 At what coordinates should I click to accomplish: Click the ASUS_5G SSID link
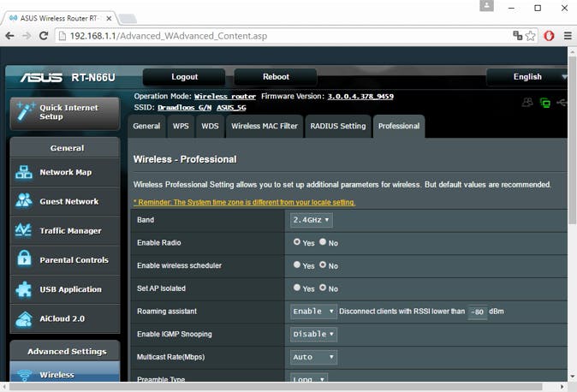pyautogui.click(x=231, y=108)
